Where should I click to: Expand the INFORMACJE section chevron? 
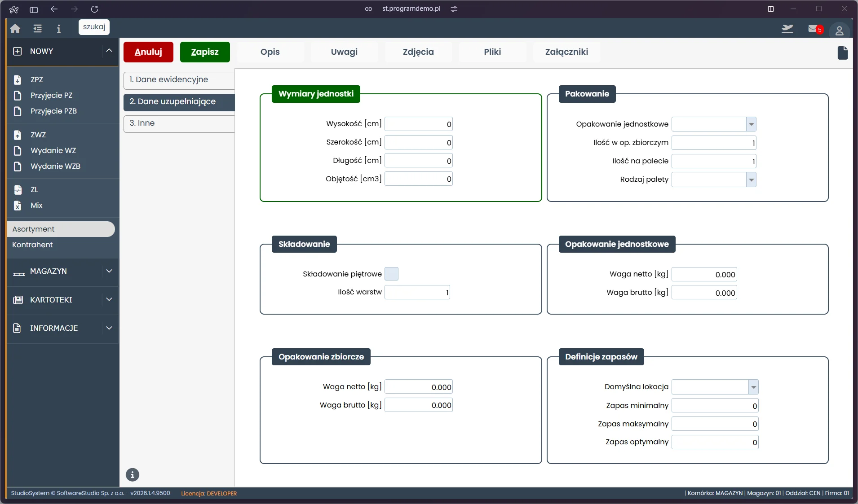point(109,328)
